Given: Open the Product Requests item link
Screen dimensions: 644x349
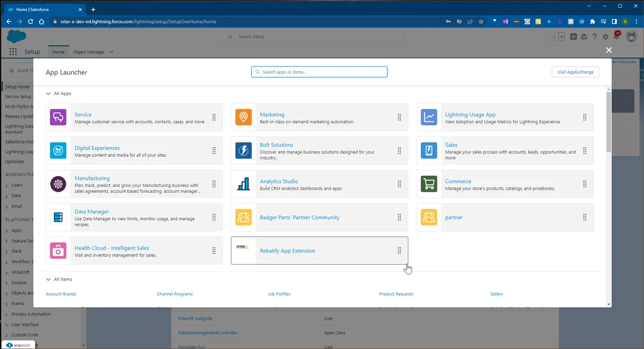Looking at the screenshot, I should pyautogui.click(x=396, y=294).
